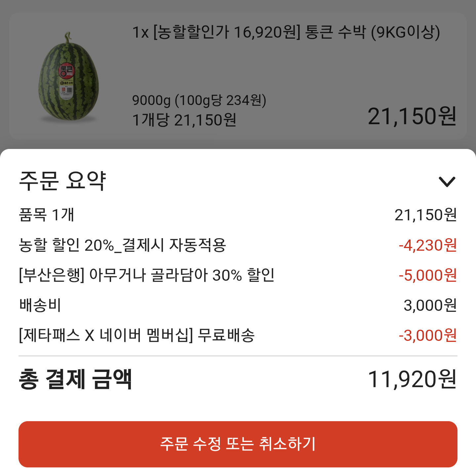
Task: Click the -4,230원 discount amount
Action: tap(428, 245)
